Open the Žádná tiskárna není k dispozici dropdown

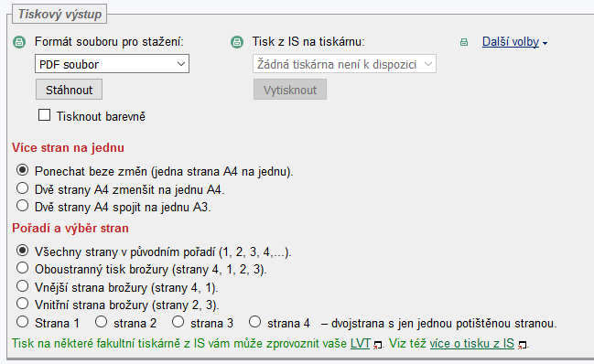tap(344, 64)
